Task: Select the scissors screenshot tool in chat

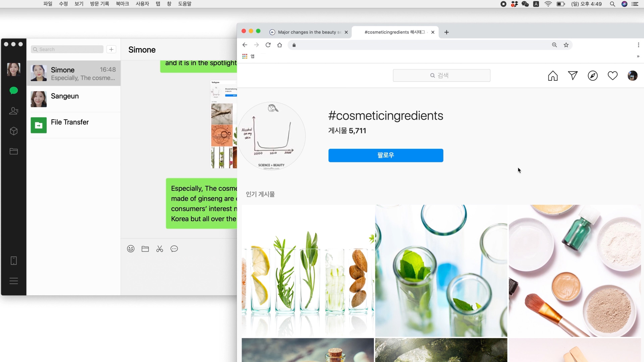Action: point(160,249)
